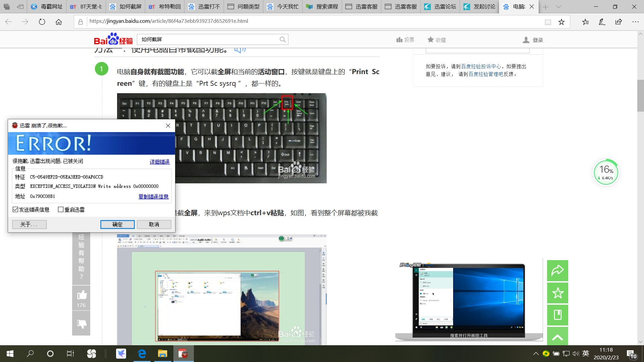Click the 登录 login person icon
Viewport: 644px width, 362px height.
526,40
